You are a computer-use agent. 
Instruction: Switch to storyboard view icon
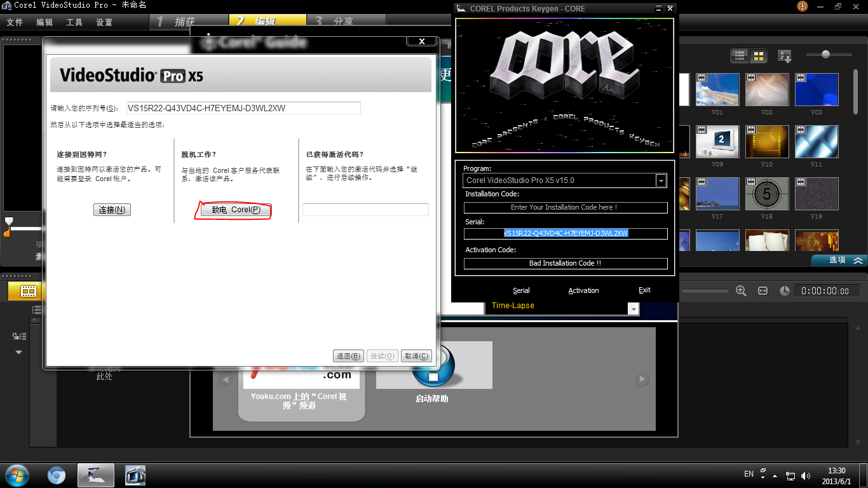click(28, 291)
